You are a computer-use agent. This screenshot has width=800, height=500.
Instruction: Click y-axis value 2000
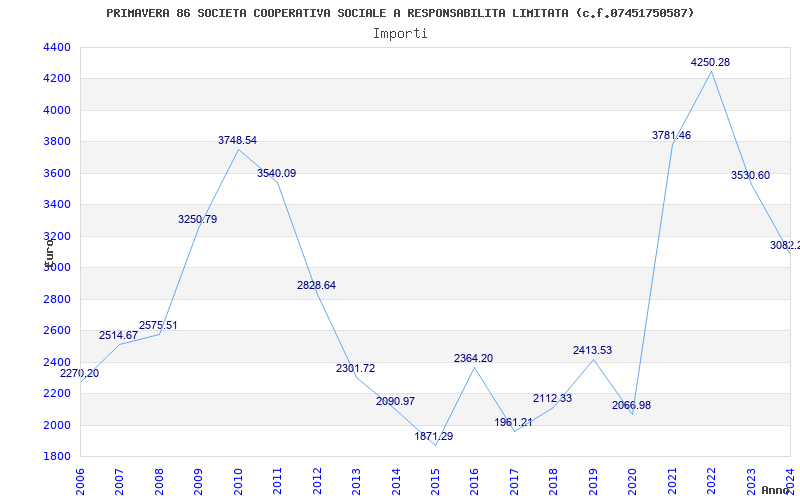tap(57, 425)
